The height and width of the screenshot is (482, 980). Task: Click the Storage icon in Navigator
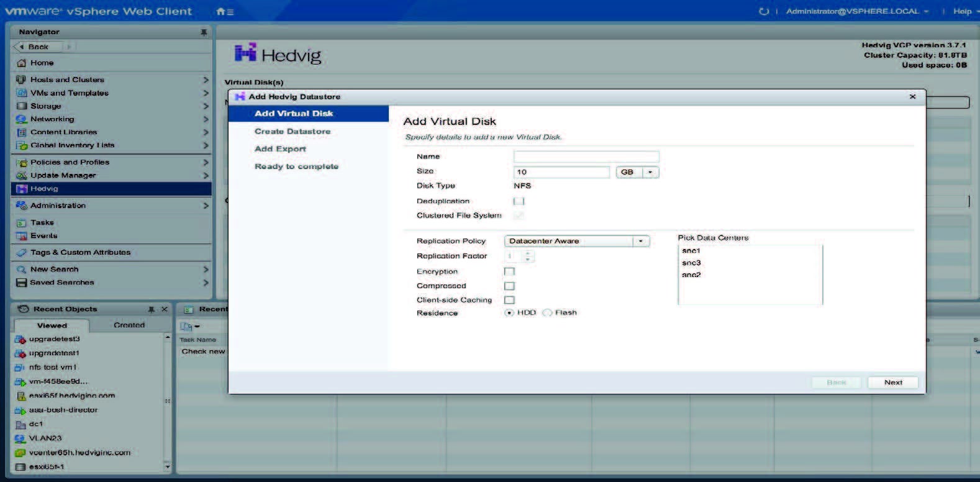(22, 106)
